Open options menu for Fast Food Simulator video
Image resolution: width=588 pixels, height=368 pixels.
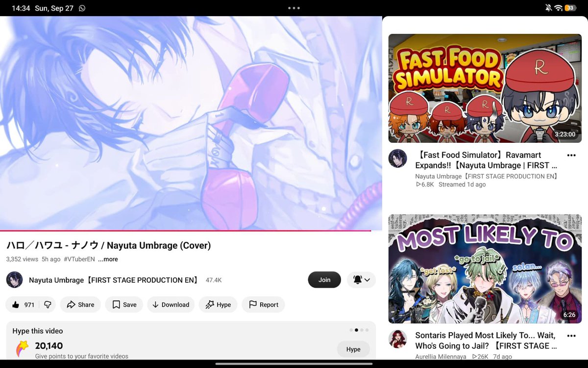coord(571,155)
